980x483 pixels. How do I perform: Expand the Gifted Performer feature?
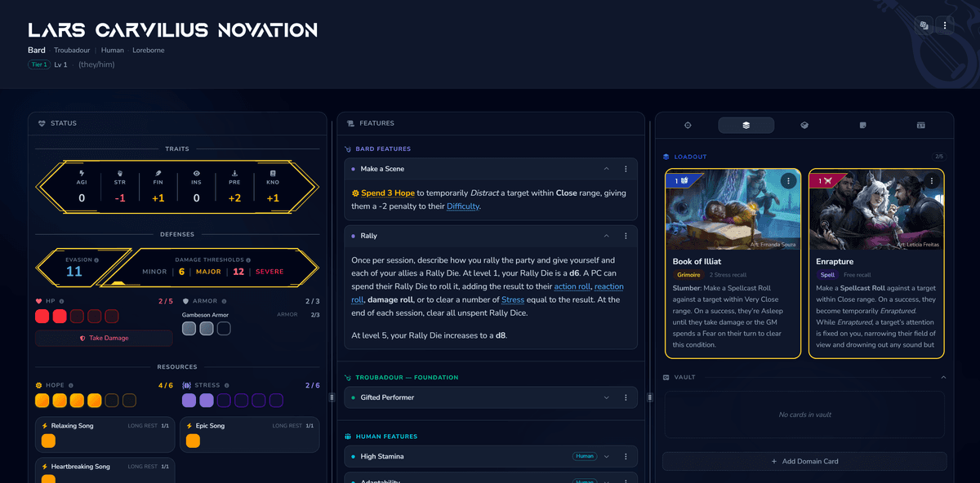[606, 397]
